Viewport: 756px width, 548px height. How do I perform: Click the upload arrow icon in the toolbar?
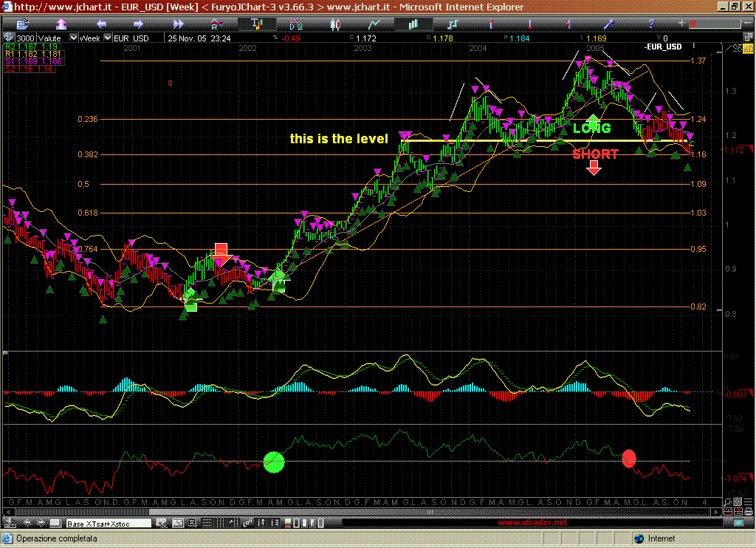(61, 24)
